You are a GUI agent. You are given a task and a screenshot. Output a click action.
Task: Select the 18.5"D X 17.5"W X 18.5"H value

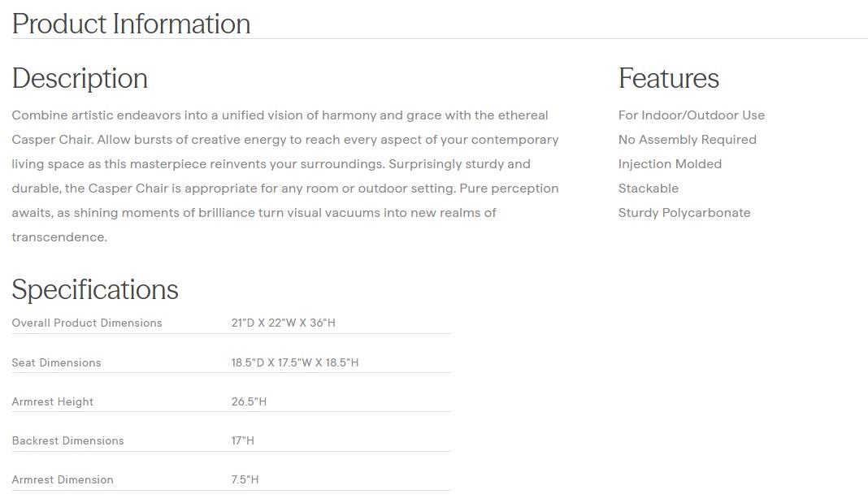click(294, 362)
